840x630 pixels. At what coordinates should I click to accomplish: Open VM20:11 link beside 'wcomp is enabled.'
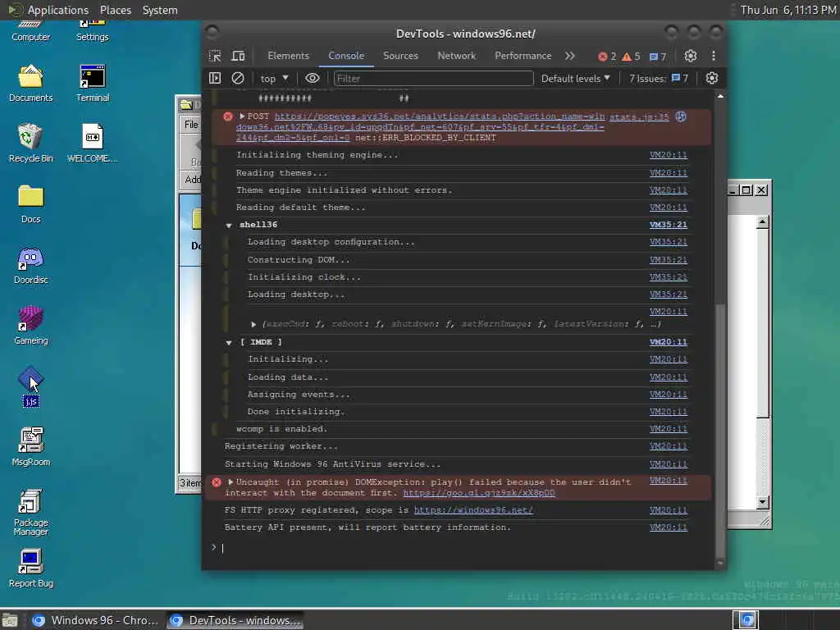click(668, 428)
